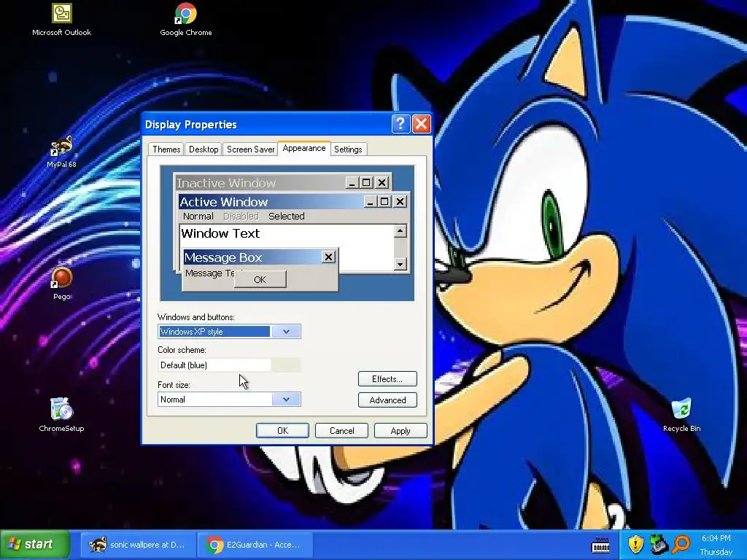Switch to sonic wallpere taskbar window
747x560 pixels.
[137, 544]
